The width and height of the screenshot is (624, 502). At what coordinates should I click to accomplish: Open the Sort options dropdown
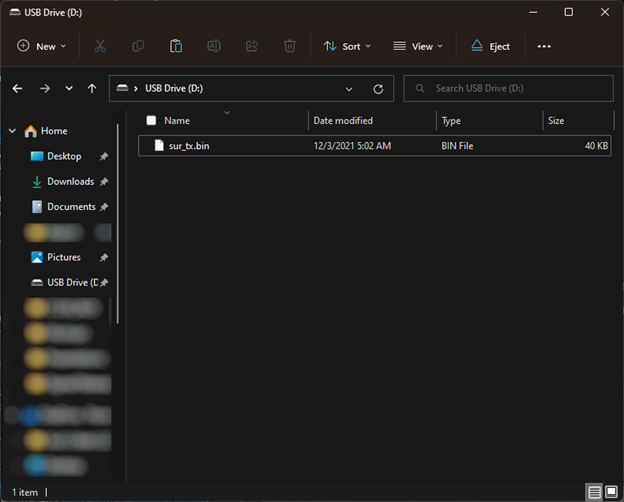pos(347,46)
